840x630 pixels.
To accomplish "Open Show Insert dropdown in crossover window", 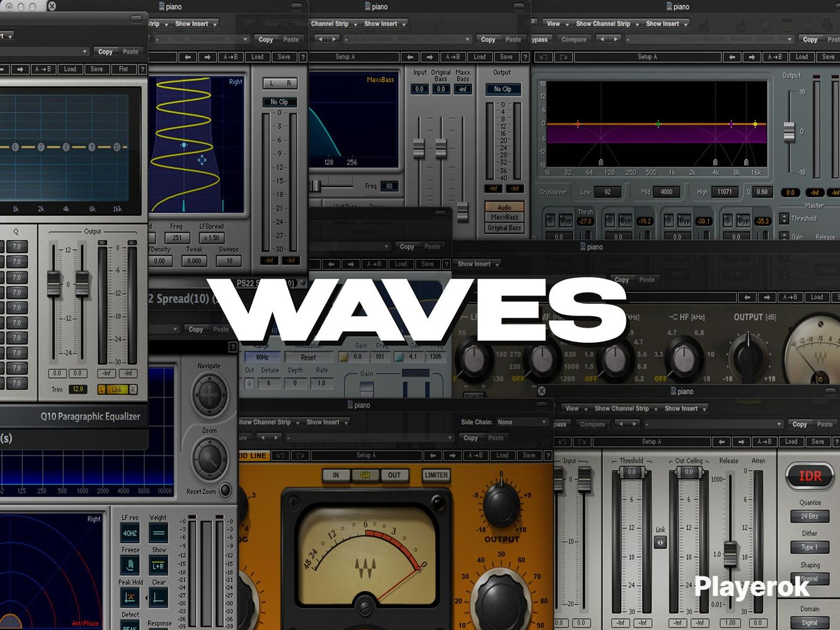I will (667, 24).
